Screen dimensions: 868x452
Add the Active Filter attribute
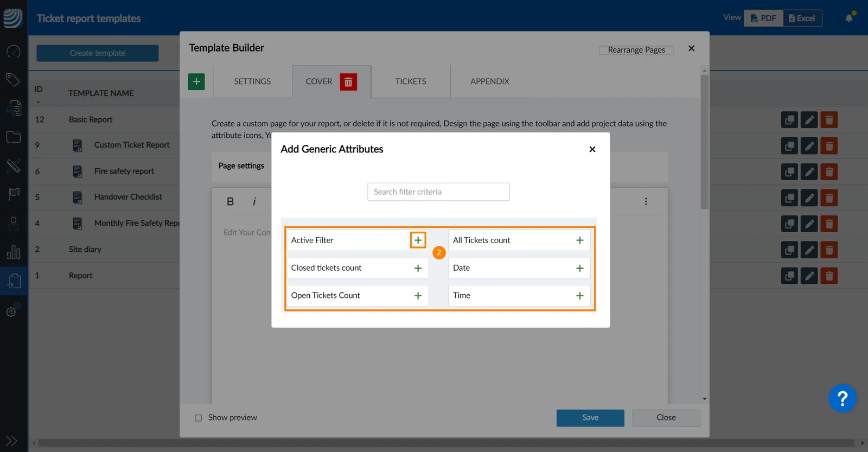click(418, 240)
